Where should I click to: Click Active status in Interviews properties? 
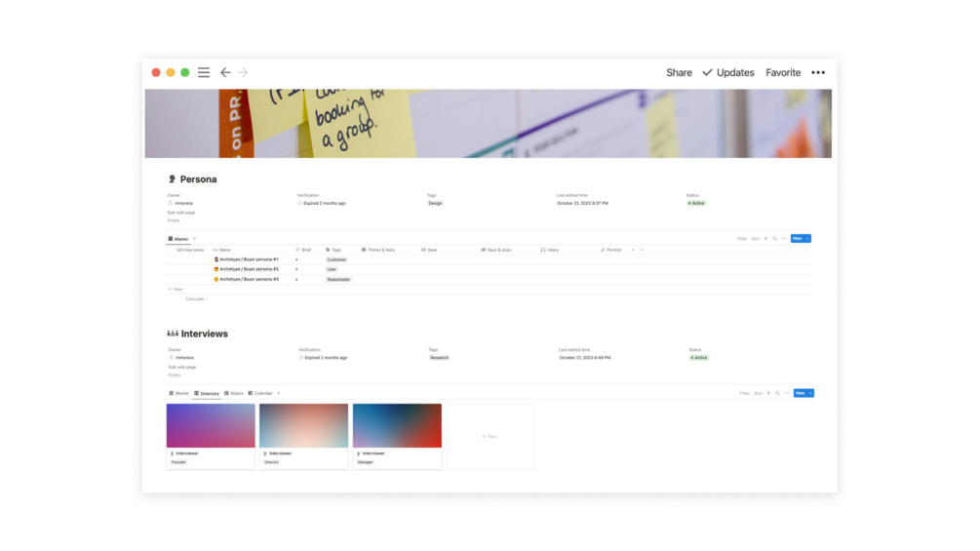pos(699,358)
